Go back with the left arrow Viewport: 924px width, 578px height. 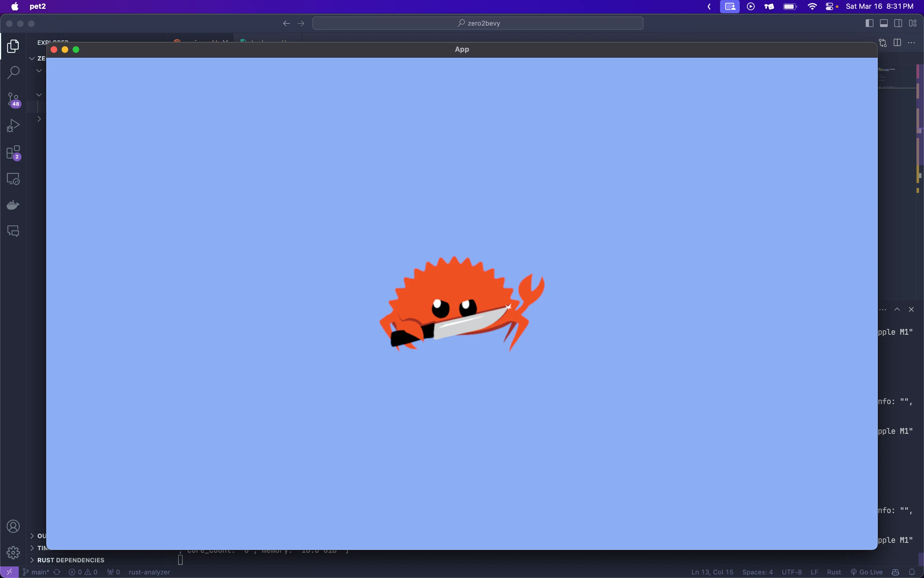pos(286,23)
